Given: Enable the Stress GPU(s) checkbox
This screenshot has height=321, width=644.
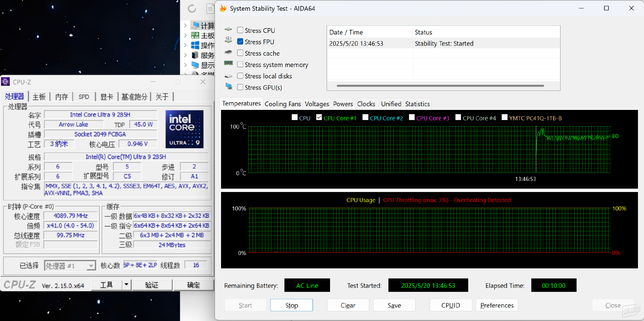Looking at the screenshot, I should (x=240, y=87).
